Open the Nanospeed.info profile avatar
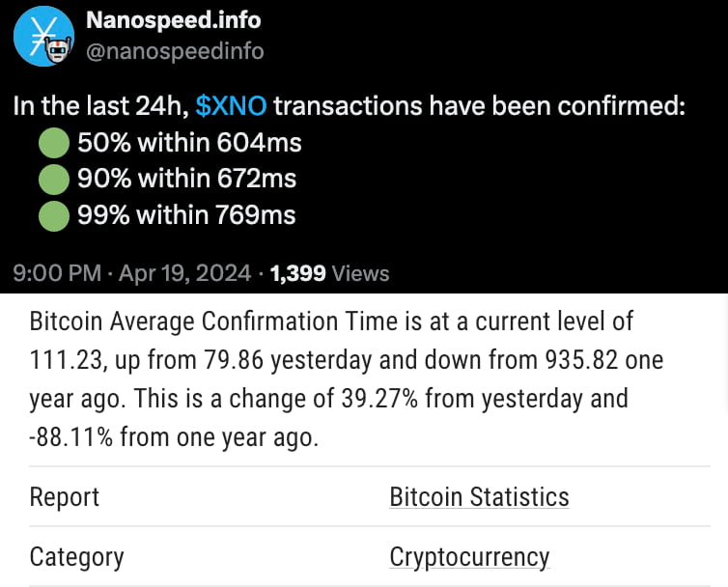 [x=43, y=36]
